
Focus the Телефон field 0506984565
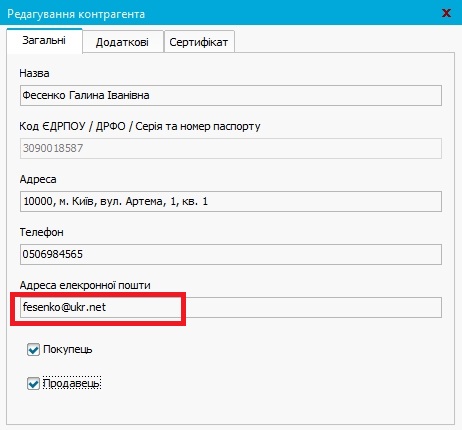(231, 254)
